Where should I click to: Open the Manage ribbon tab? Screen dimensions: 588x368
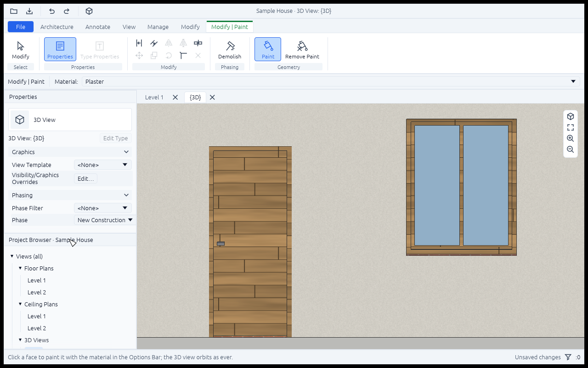pyautogui.click(x=158, y=27)
